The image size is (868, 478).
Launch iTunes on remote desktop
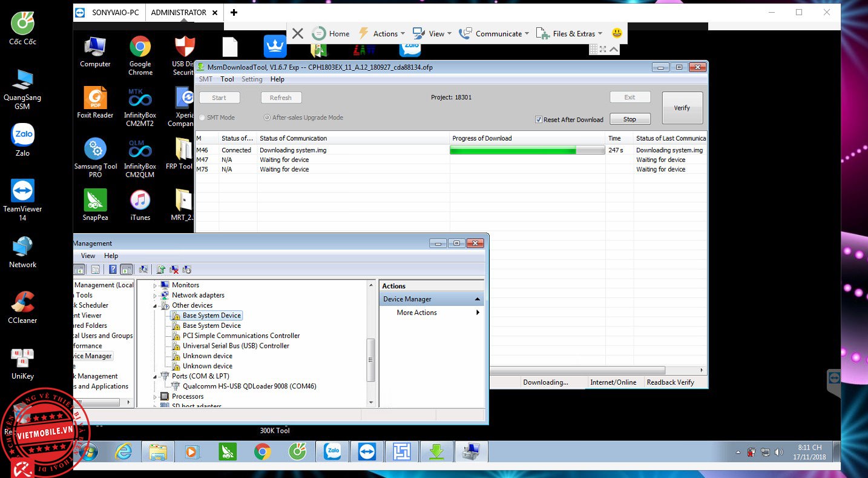point(140,205)
